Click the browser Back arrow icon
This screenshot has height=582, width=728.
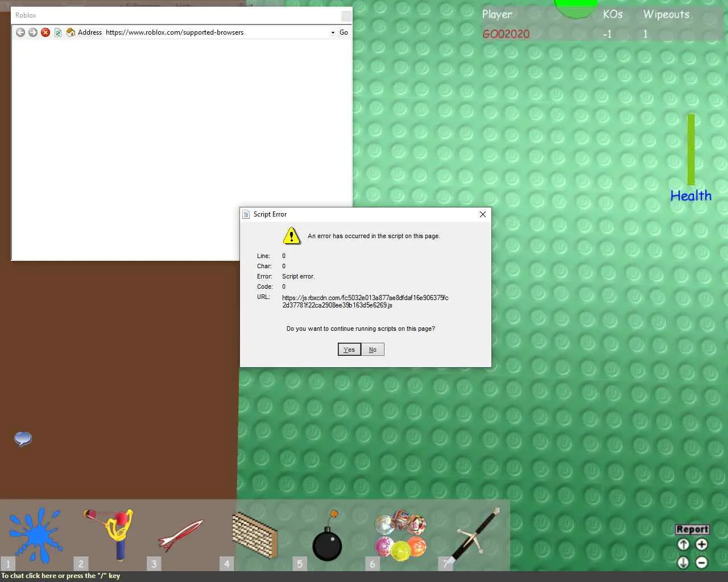[20, 32]
